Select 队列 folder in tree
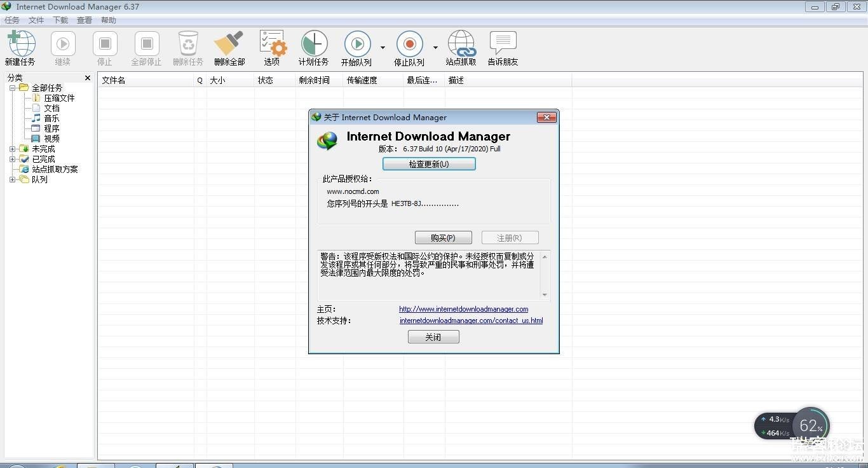The image size is (868, 468). pyautogui.click(x=39, y=179)
